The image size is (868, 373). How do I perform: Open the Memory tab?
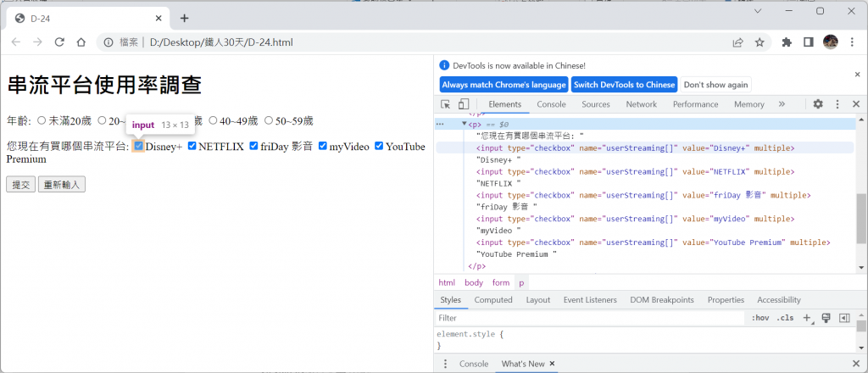click(749, 104)
